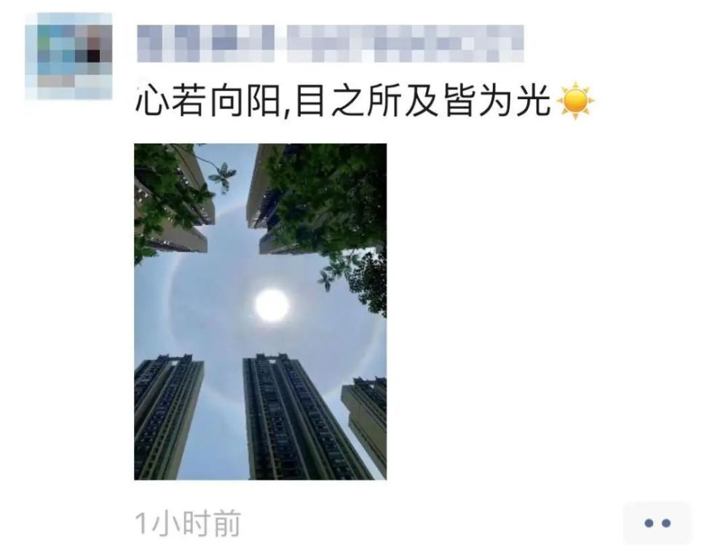The width and height of the screenshot is (728, 560).
Task: Click the sun emoji after the caption
Action: [575, 100]
